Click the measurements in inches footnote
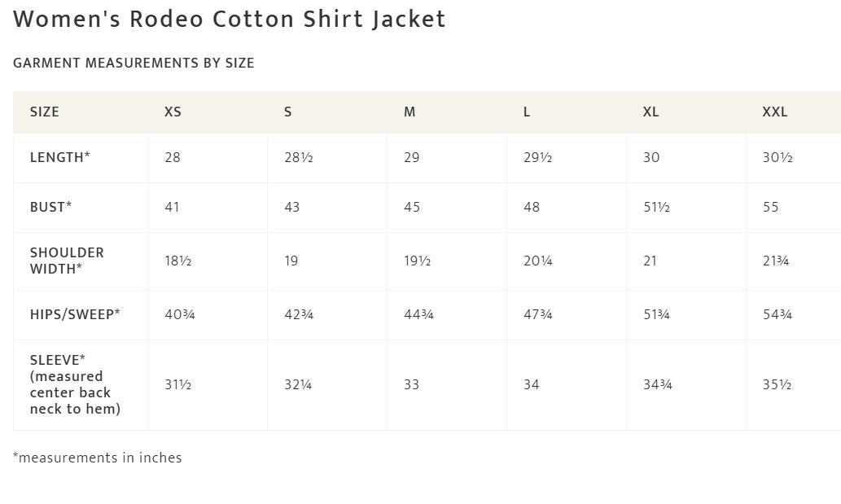 tap(97, 458)
